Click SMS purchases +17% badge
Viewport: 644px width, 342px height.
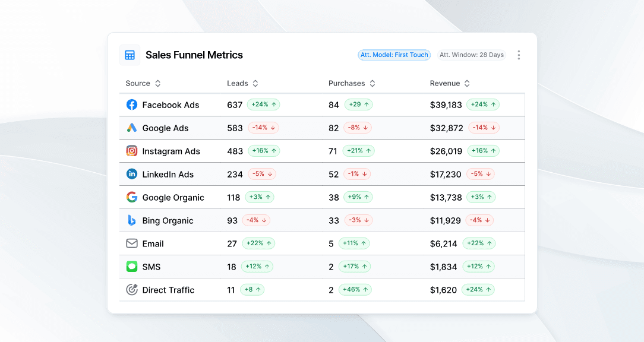click(355, 267)
